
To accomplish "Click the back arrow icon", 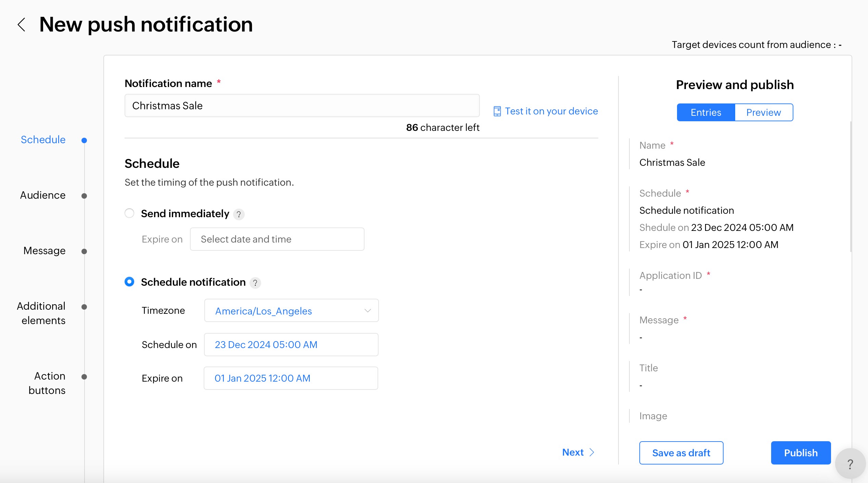I will 22,25.
